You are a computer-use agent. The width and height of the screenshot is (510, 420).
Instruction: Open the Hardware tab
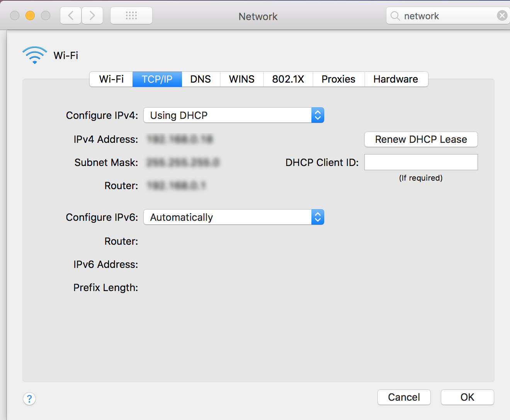396,79
